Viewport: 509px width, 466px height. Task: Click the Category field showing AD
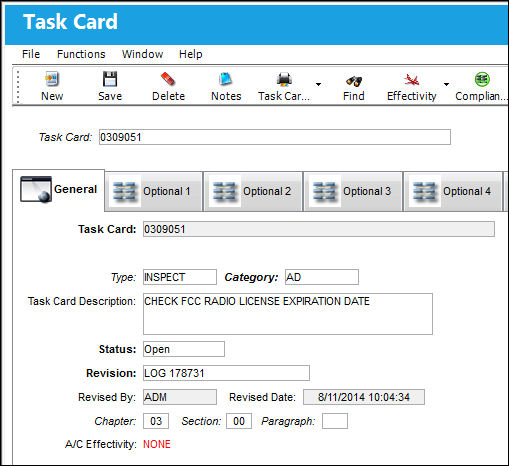click(x=322, y=277)
